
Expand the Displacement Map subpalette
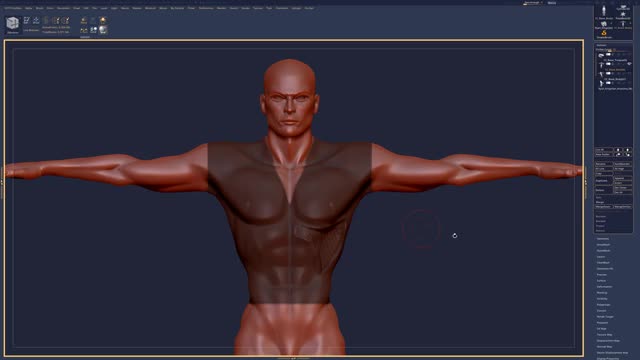[x=608, y=341]
